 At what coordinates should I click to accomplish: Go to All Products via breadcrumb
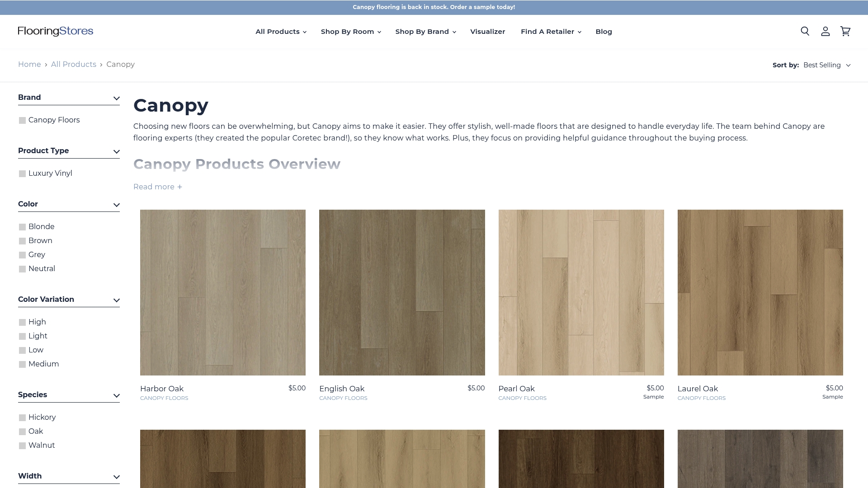click(73, 64)
